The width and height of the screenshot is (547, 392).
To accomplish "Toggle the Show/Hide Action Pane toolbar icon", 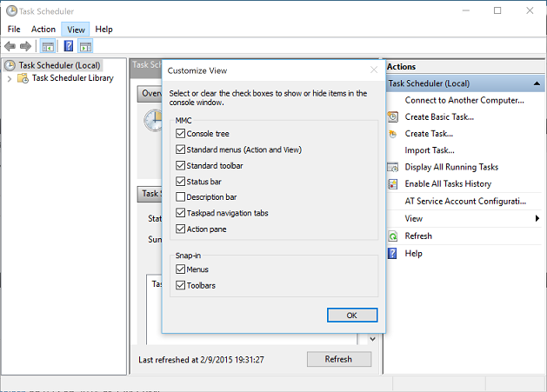I will [85, 46].
